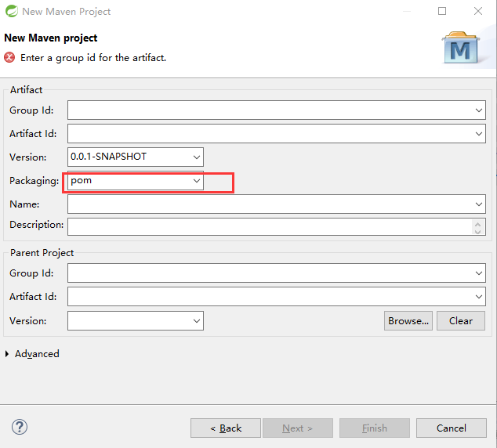This screenshot has height=448, width=497.
Task: Click the Parent Project Artifact Id field
Action: [267, 297]
